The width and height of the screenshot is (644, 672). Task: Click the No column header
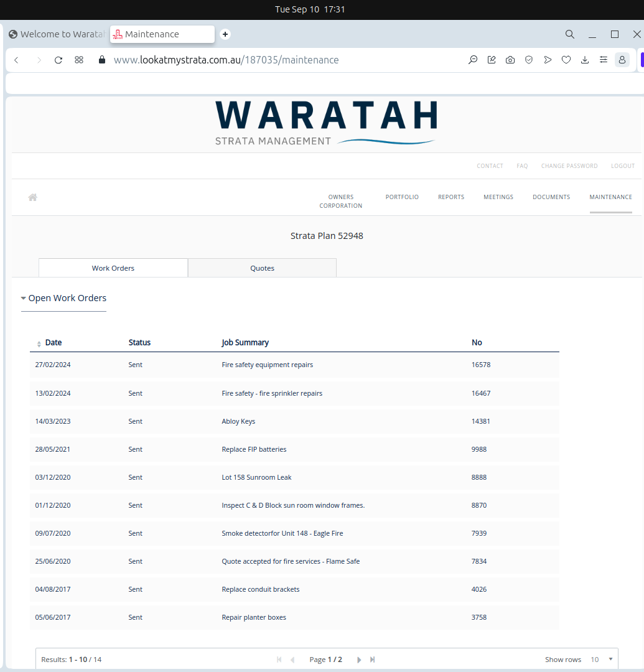(x=477, y=342)
